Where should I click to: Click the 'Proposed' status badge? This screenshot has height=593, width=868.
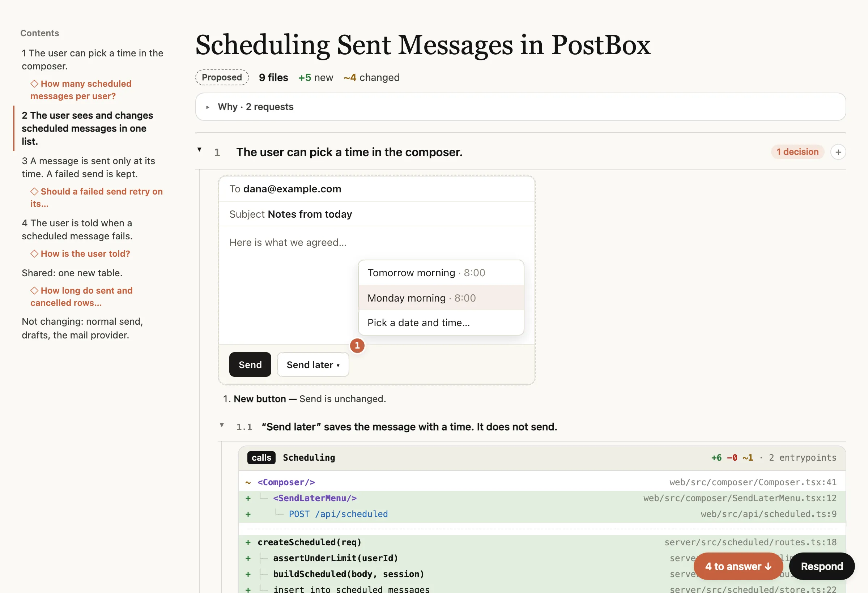(x=222, y=77)
